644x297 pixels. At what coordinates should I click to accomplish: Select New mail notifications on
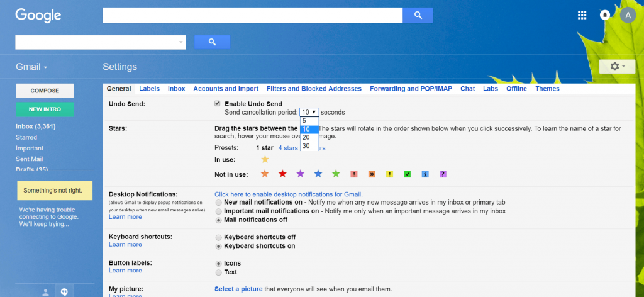pos(218,203)
